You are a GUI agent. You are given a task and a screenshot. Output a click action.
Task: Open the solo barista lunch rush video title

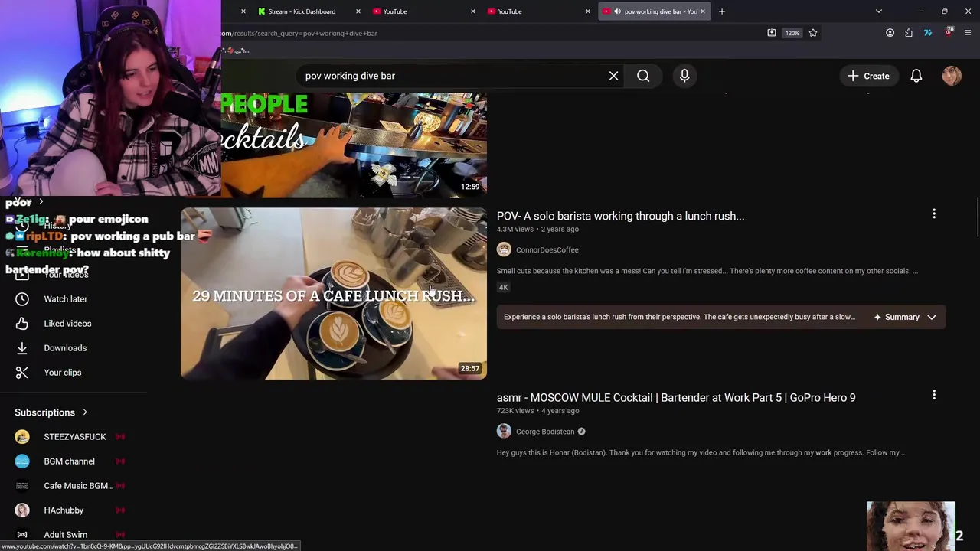coord(620,216)
